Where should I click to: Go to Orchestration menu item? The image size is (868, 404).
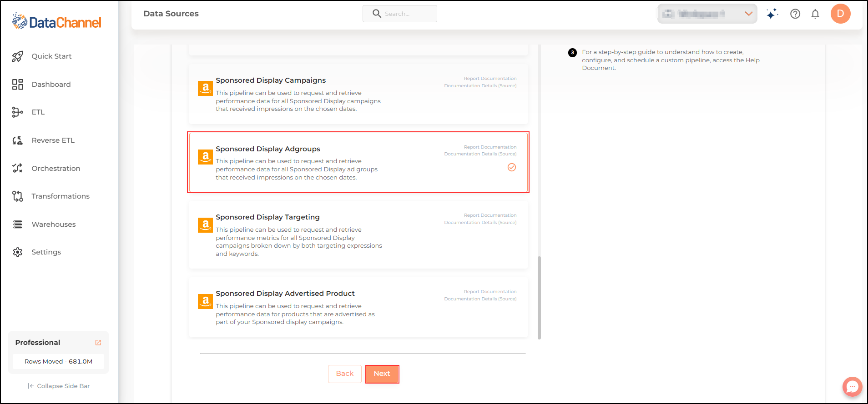(x=56, y=169)
